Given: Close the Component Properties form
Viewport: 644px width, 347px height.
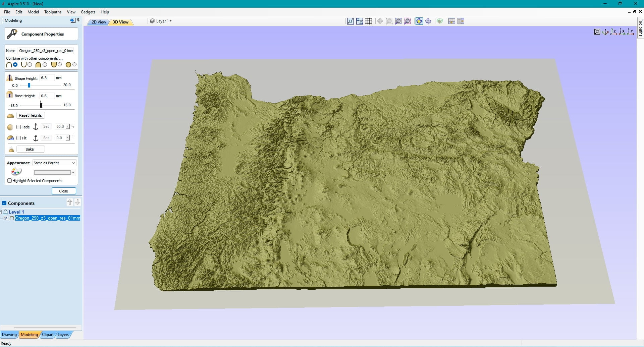Looking at the screenshot, I should (x=64, y=191).
